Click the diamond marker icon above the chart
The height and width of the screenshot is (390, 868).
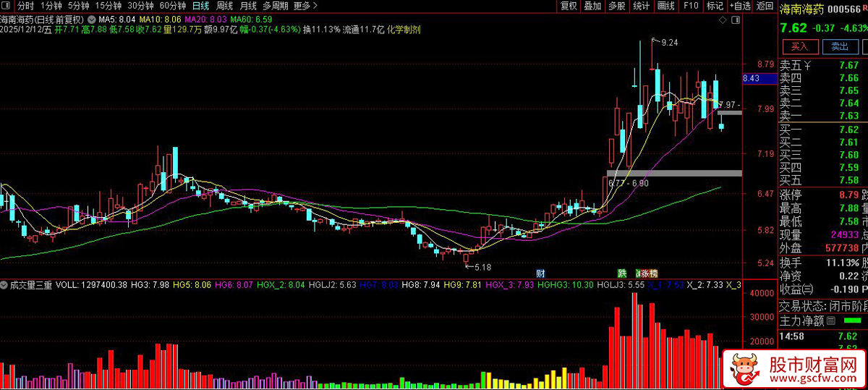click(x=723, y=20)
